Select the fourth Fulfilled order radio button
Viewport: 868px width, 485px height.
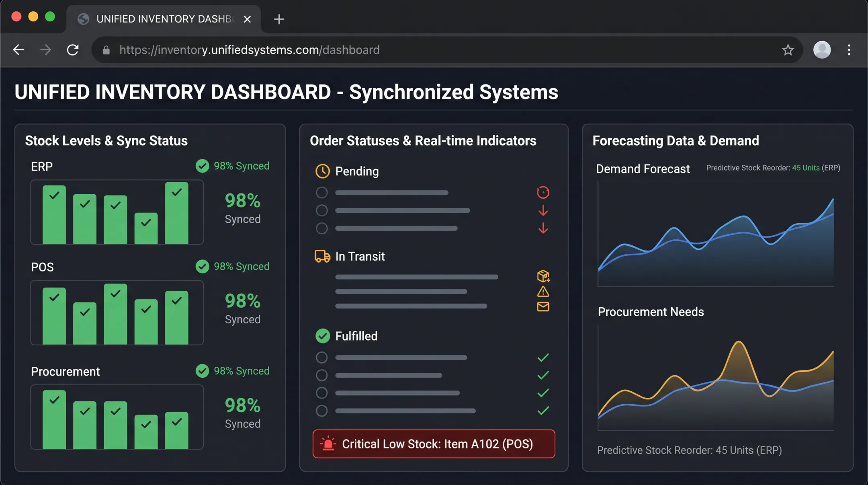pos(321,411)
